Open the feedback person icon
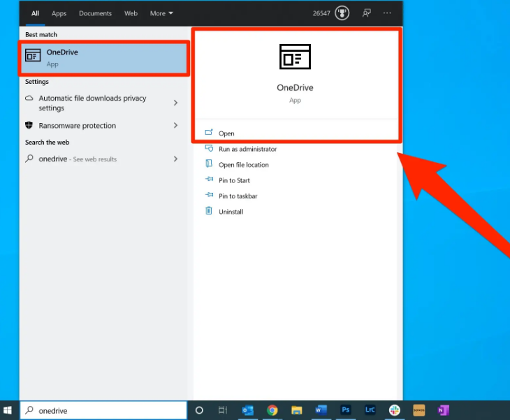510x420 pixels. pos(367,13)
